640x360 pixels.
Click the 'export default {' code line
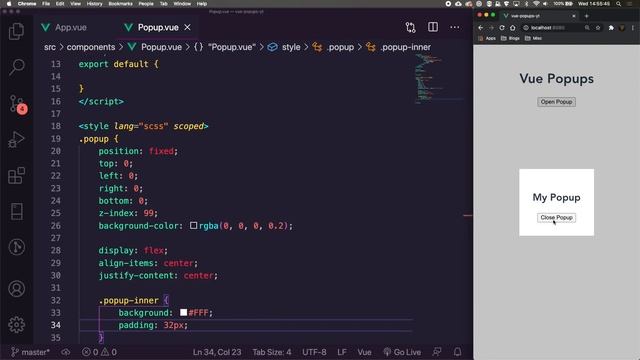click(118, 64)
